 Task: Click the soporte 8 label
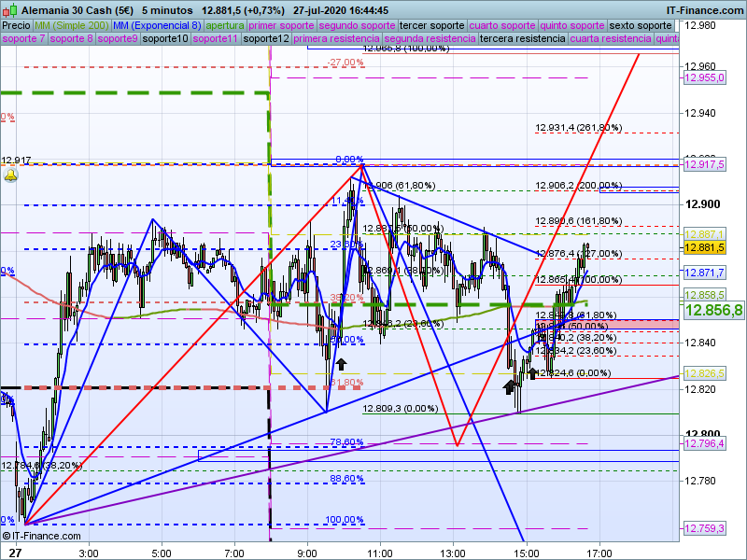(x=71, y=38)
